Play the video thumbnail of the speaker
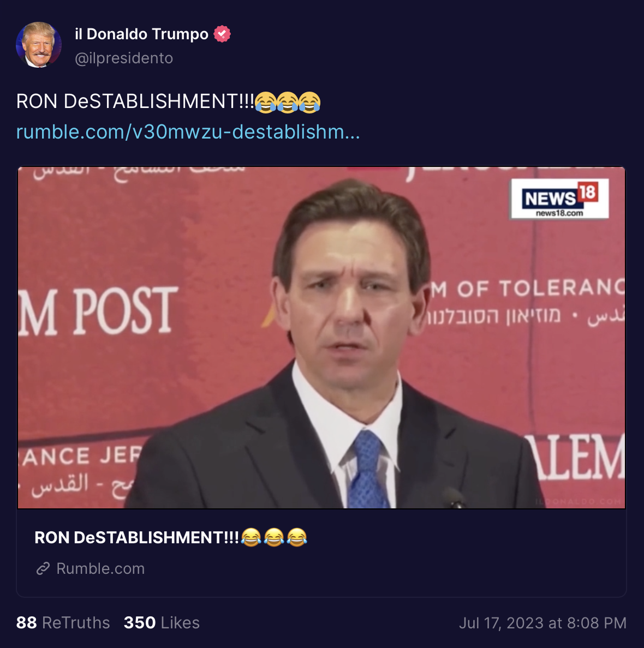644x648 pixels. click(321, 337)
